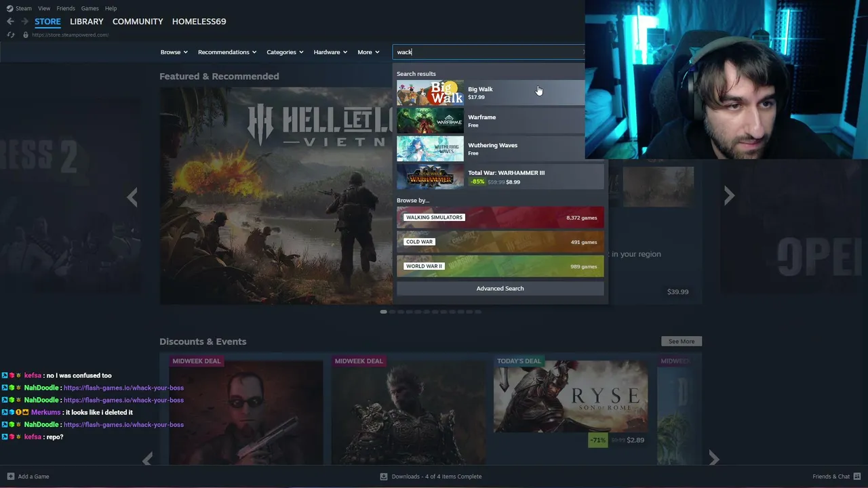
Task: Click the Advanced Search button
Action: pyautogui.click(x=500, y=289)
